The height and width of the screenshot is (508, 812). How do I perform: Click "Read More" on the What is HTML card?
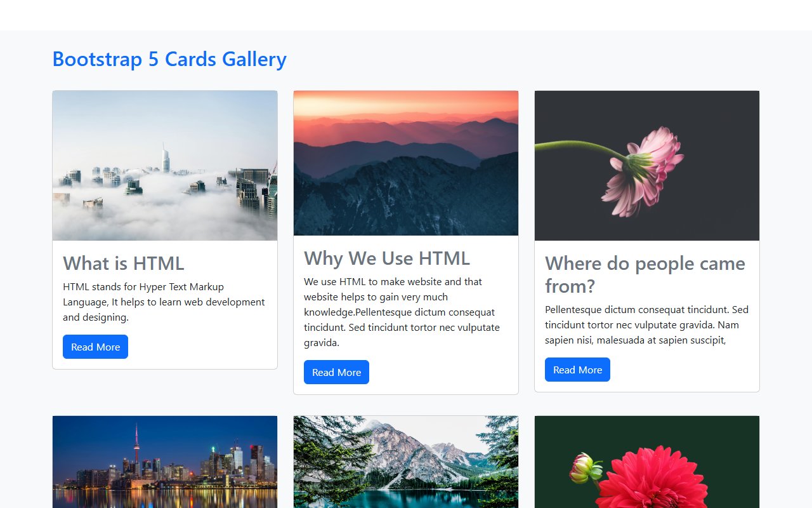click(x=95, y=347)
